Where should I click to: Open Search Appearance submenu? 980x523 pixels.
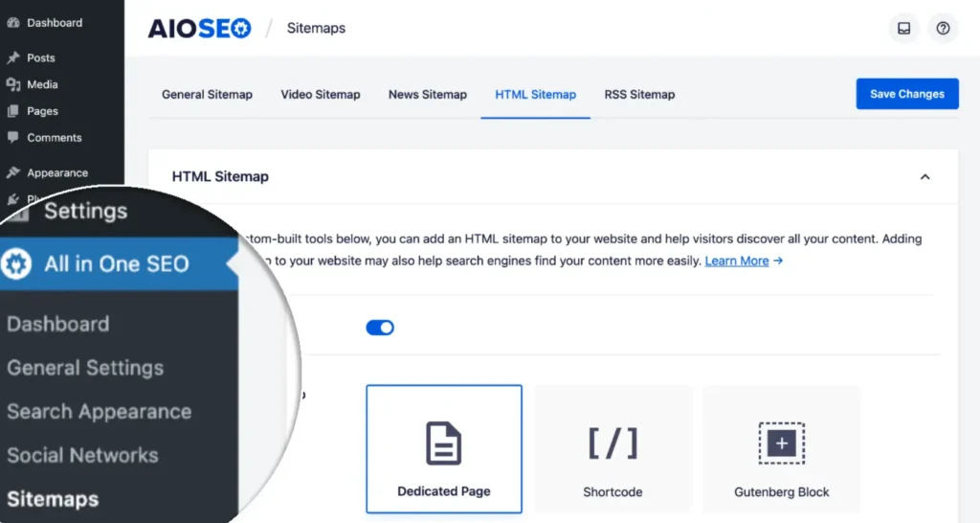pos(100,412)
